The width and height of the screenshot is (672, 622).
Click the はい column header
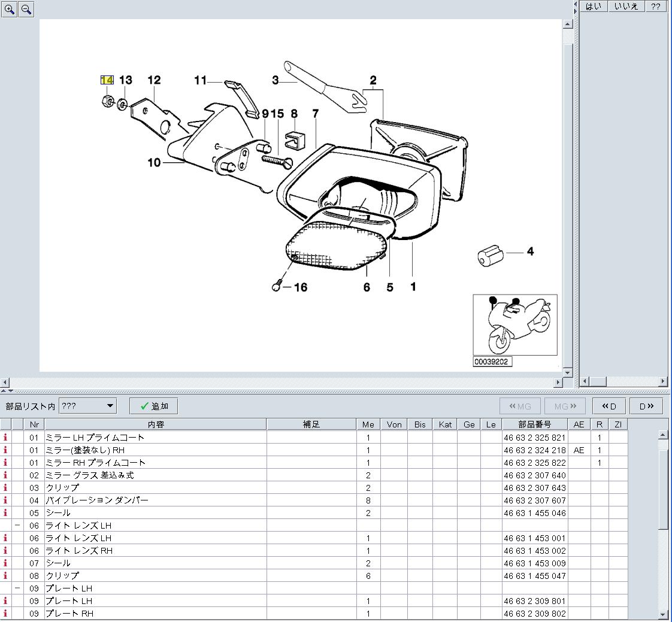(x=594, y=7)
